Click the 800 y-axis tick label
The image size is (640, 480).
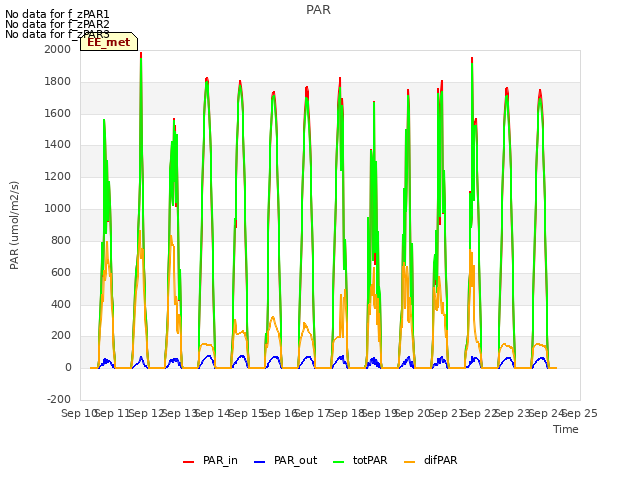pos(61,240)
